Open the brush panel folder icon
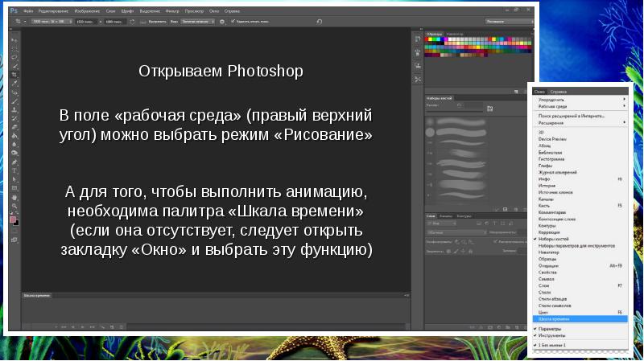This screenshot has height=361, width=644. [489, 109]
